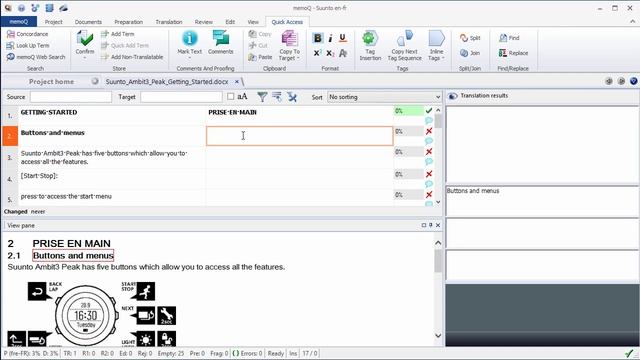Viewport: 640px width, 360px height.
Task: Split the current segment
Action: pyautogui.click(x=470, y=38)
